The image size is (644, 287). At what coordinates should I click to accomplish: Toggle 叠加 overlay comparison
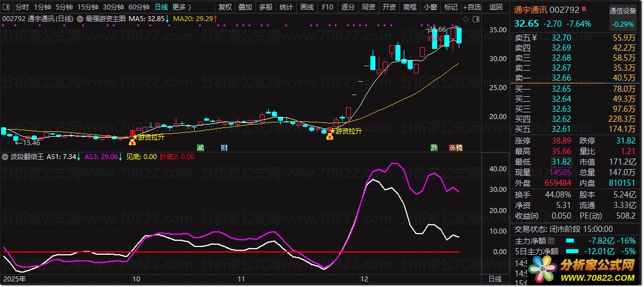pyautogui.click(x=245, y=7)
